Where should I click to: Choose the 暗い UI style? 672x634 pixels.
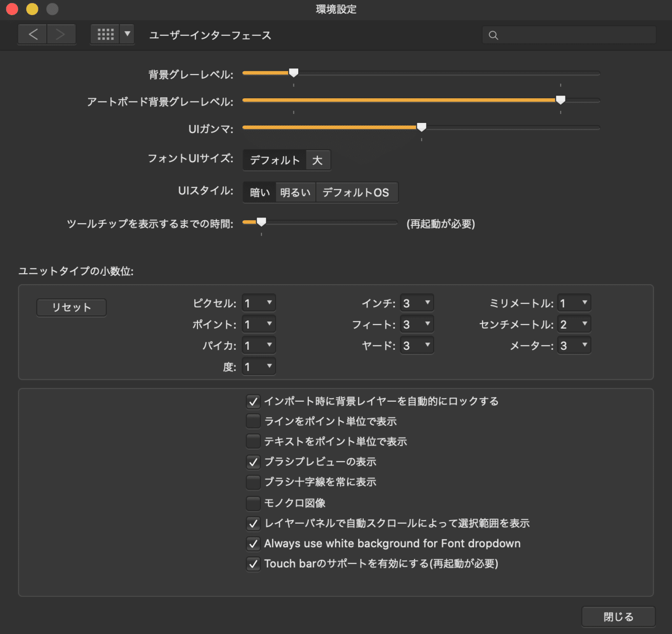coord(259,192)
